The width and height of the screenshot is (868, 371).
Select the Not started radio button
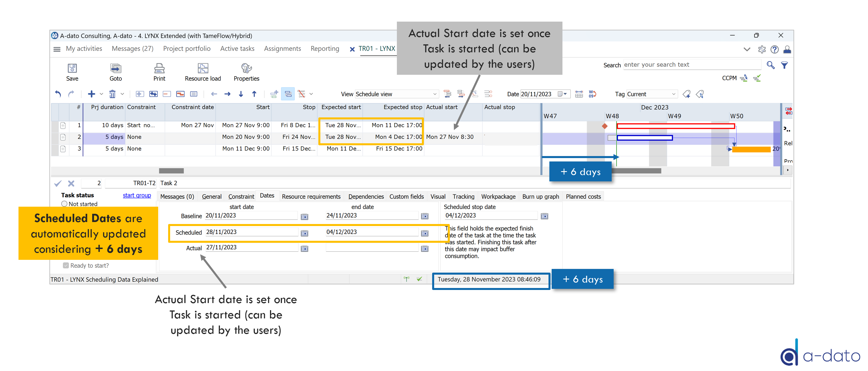tap(64, 204)
